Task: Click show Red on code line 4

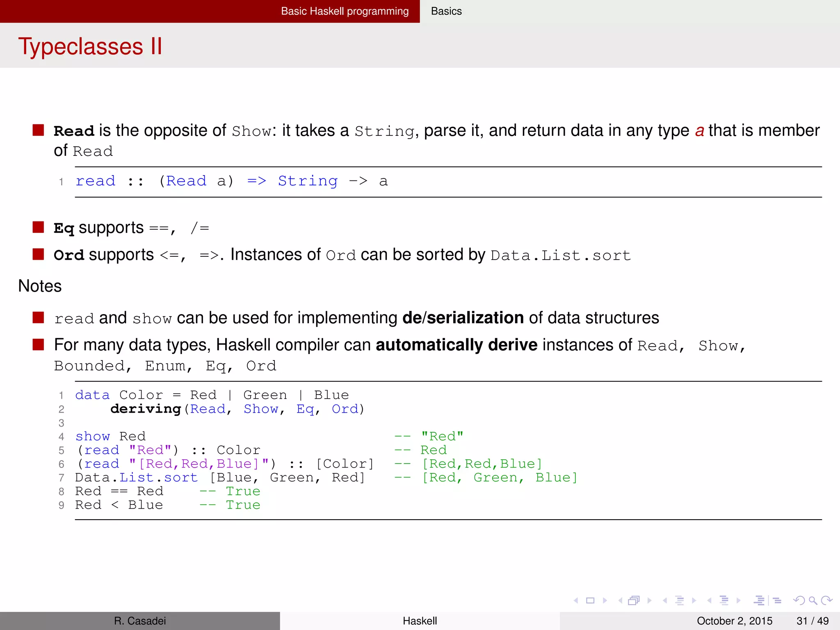Action: tap(110, 436)
